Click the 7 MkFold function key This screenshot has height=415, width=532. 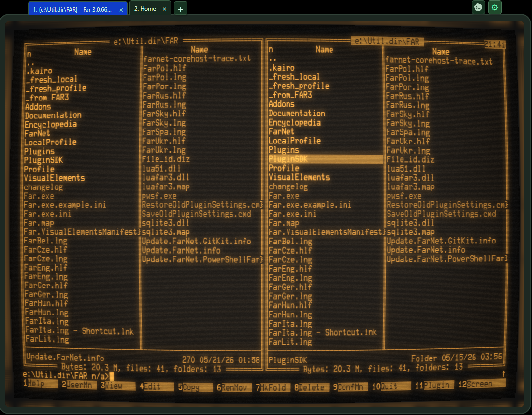point(273,387)
